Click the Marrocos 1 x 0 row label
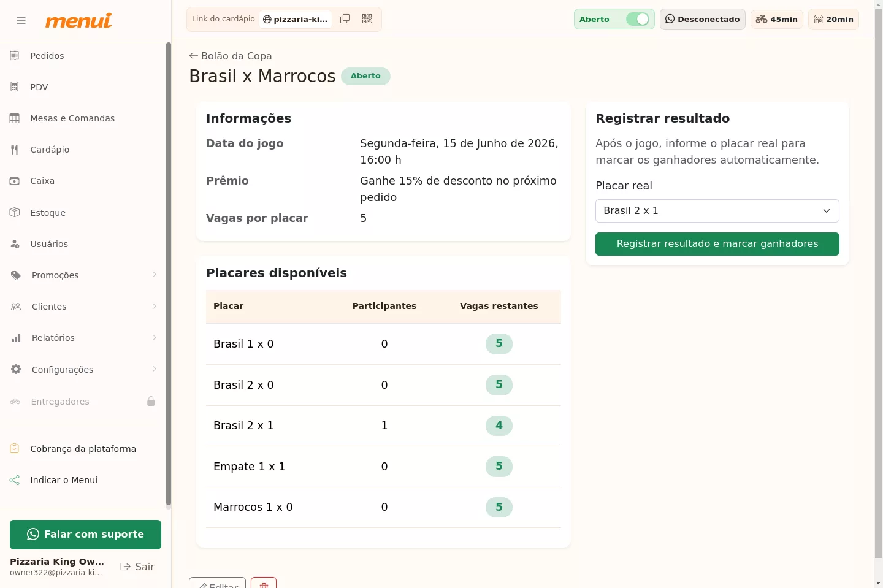Viewport: 883px width, 588px height. 253,507
